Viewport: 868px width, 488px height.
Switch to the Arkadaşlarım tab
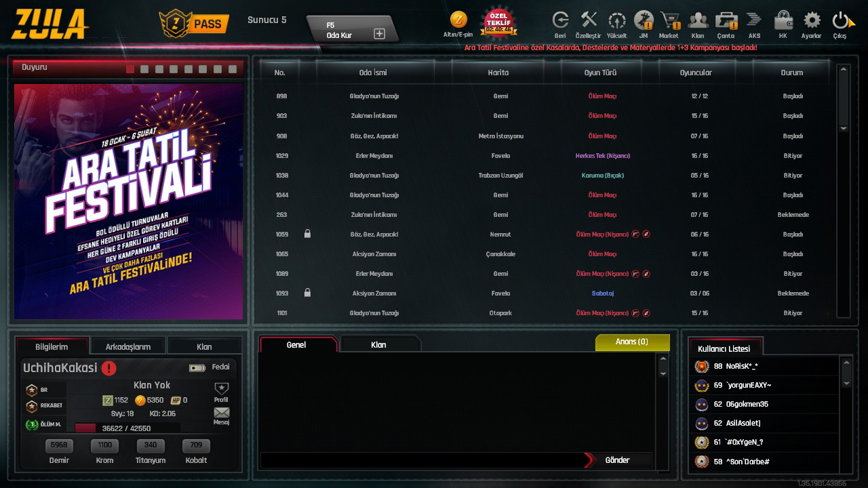(128, 346)
